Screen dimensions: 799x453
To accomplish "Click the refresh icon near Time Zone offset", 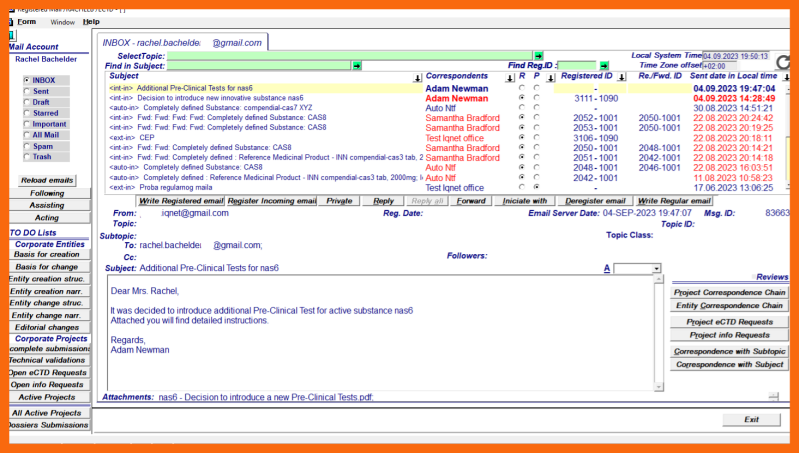I will (x=783, y=63).
